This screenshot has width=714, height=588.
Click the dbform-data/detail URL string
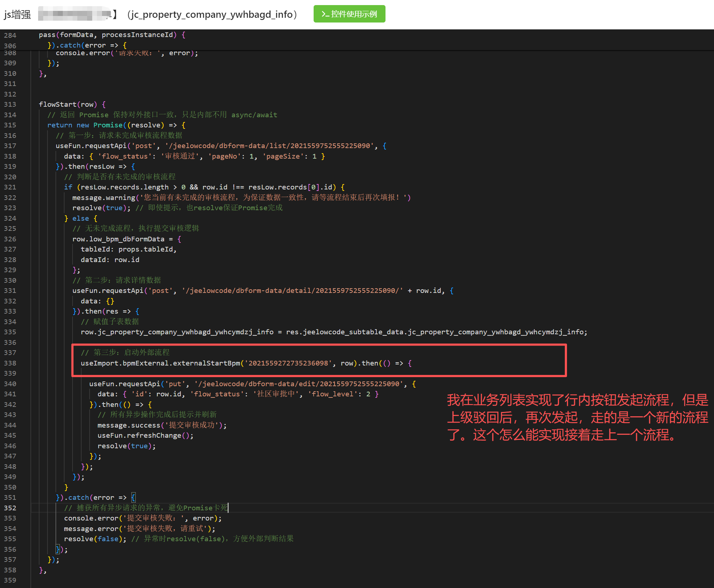click(x=292, y=291)
